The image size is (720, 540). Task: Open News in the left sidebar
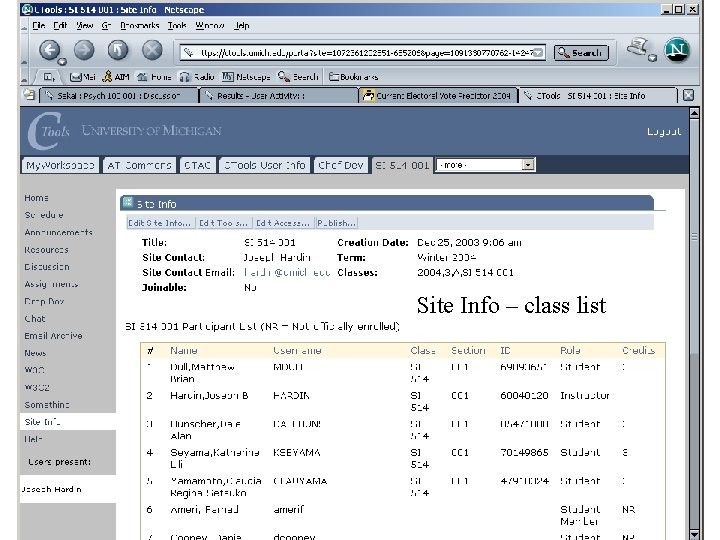point(35,353)
